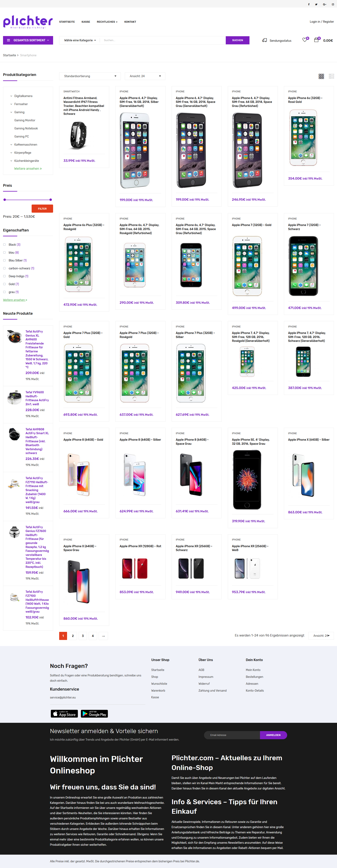Focus the newsletter Email Adresse field
Screen dimensions: 337x868
[232, 735]
